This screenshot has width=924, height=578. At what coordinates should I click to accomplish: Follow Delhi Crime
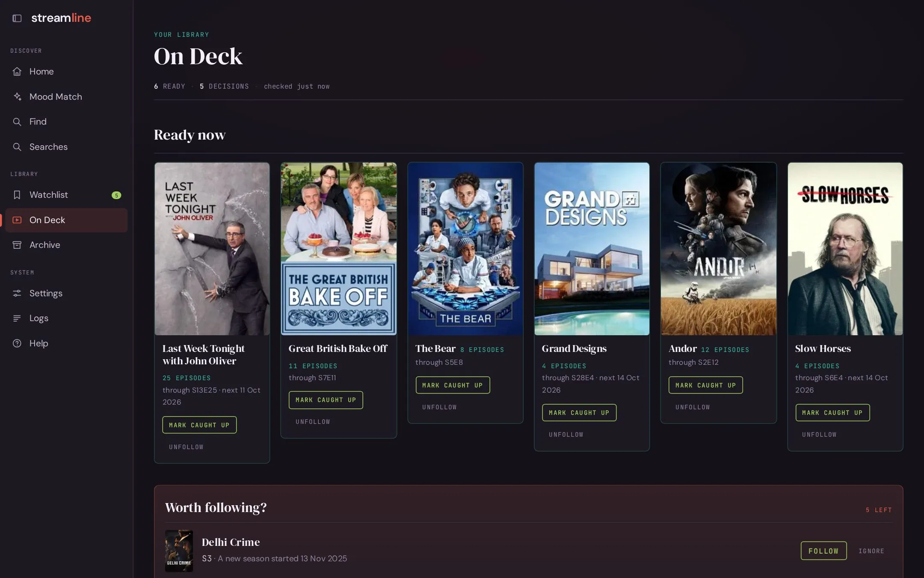click(823, 551)
